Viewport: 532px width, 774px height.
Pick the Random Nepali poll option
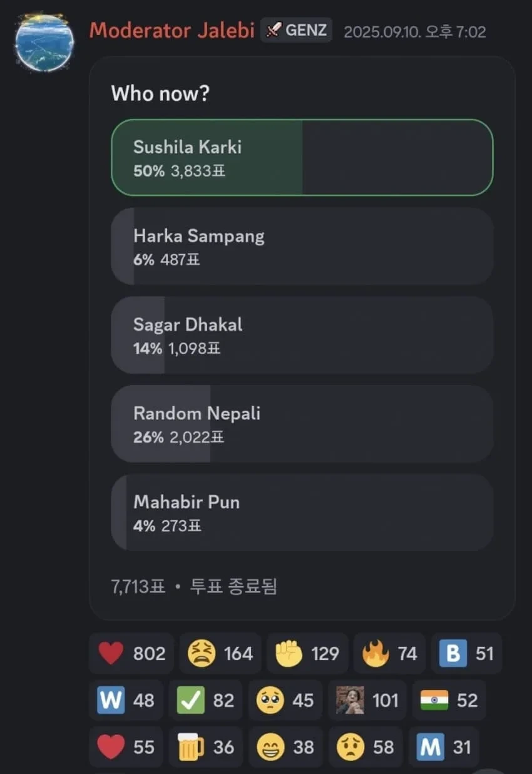click(302, 424)
